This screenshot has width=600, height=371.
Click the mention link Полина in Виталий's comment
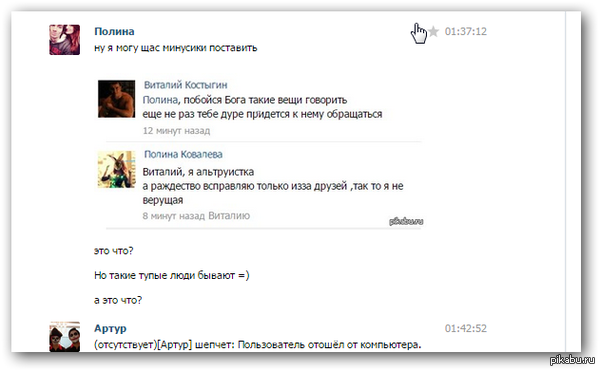(x=160, y=100)
